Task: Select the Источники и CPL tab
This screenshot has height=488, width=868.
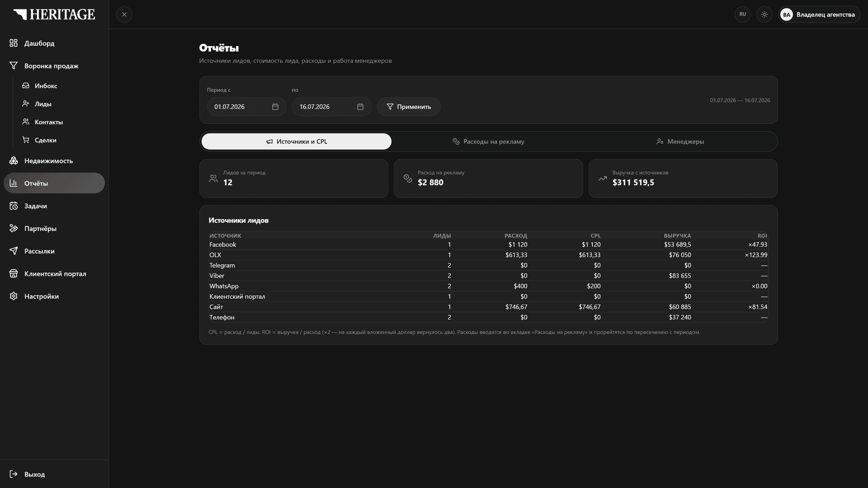Action: [297, 141]
